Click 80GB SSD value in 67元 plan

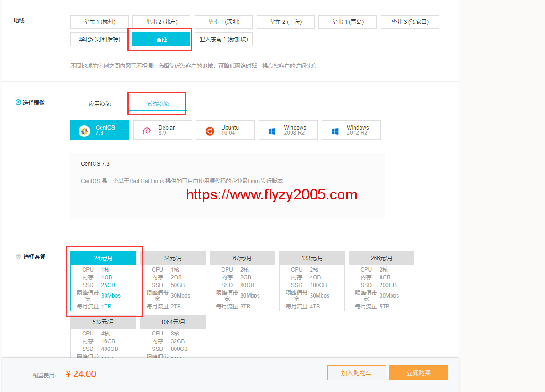coord(247,285)
